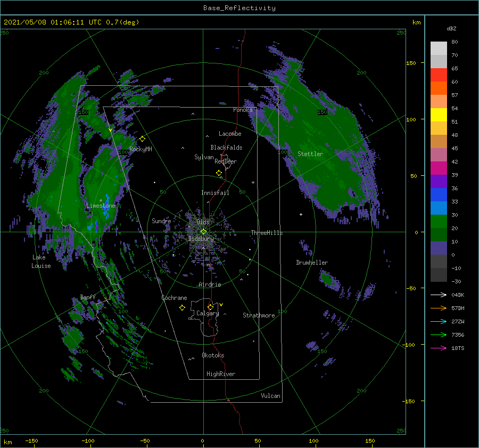Click the Banff town label
Screen dimensions: 479x448
pos(88,297)
